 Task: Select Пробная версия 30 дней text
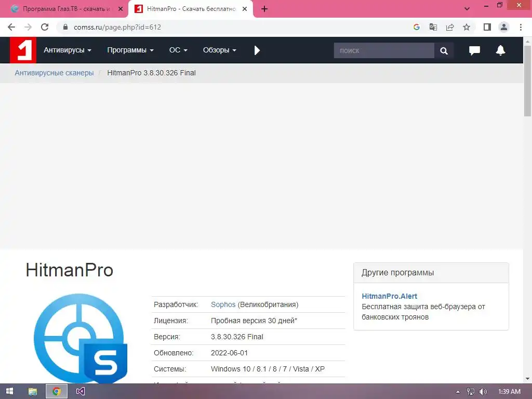pos(254,321)
